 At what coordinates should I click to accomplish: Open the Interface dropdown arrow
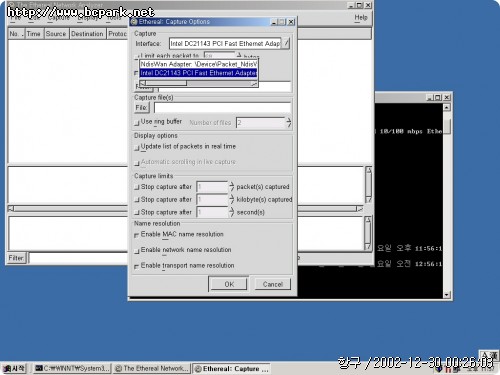(x=286, y=43)
